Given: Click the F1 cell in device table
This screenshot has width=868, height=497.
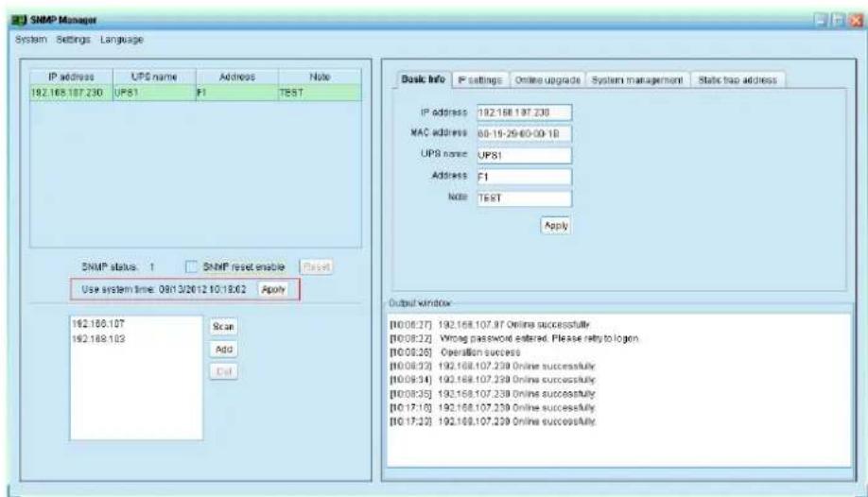Looking at the screenshot, I should point(237,93).
